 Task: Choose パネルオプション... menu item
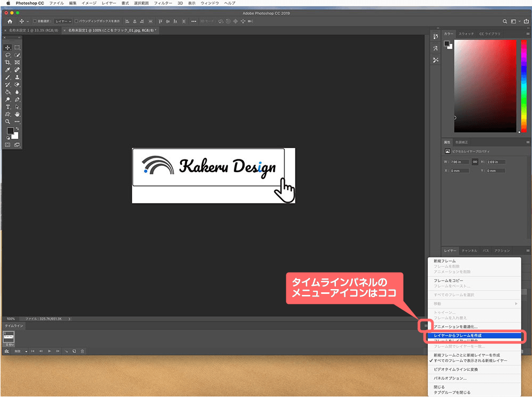point(474,378)
